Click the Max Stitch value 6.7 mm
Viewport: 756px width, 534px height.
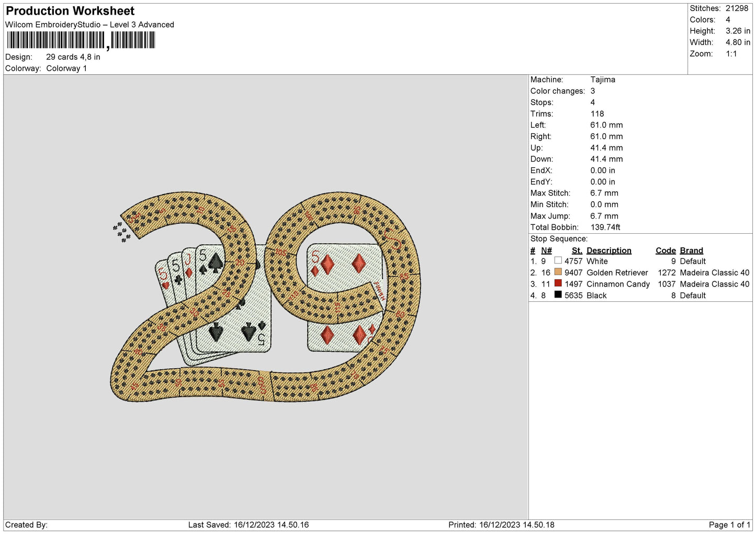click(604, 193)
